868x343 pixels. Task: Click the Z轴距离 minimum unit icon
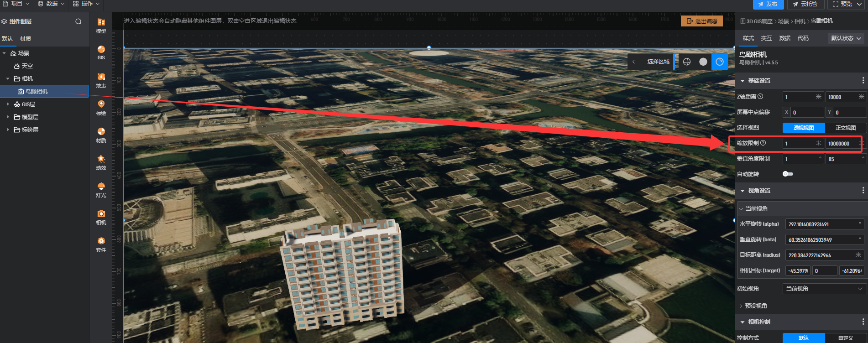819,97
